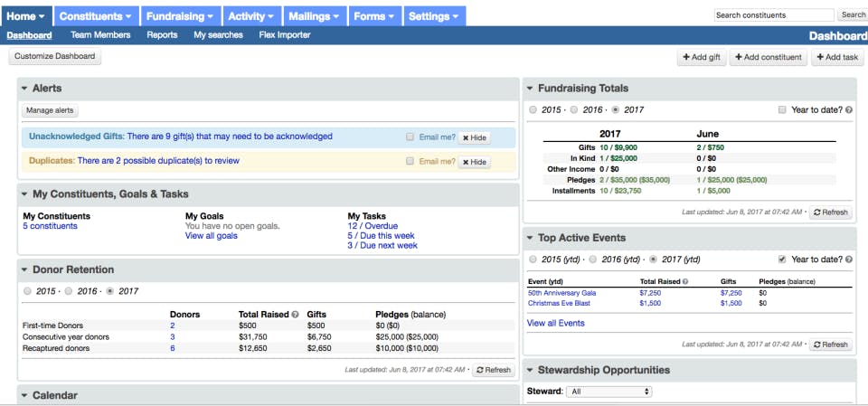This screenshot has height=406, width=868.
Task: Click the info icon next to Total Raised in Top Active Events
Action: coord(685,281)
